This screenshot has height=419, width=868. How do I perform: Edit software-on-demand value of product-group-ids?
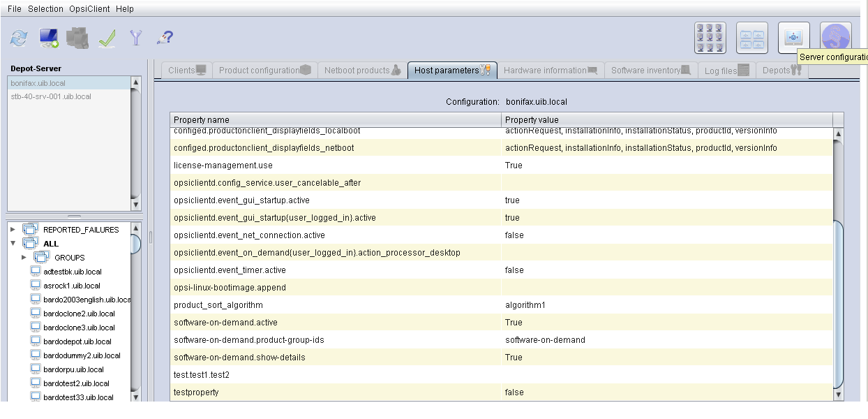point(667,340)
